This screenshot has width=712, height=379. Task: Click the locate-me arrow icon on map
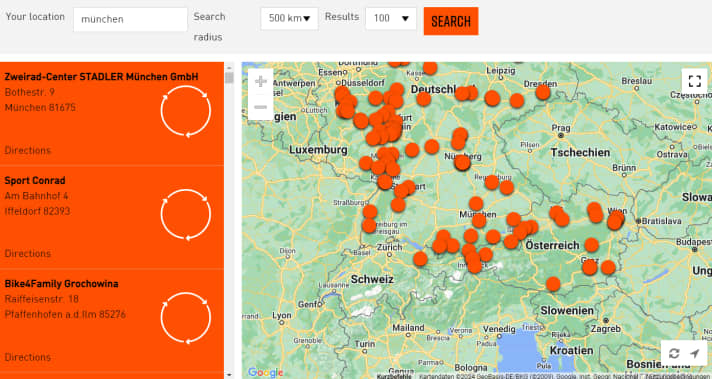[695, 353]
